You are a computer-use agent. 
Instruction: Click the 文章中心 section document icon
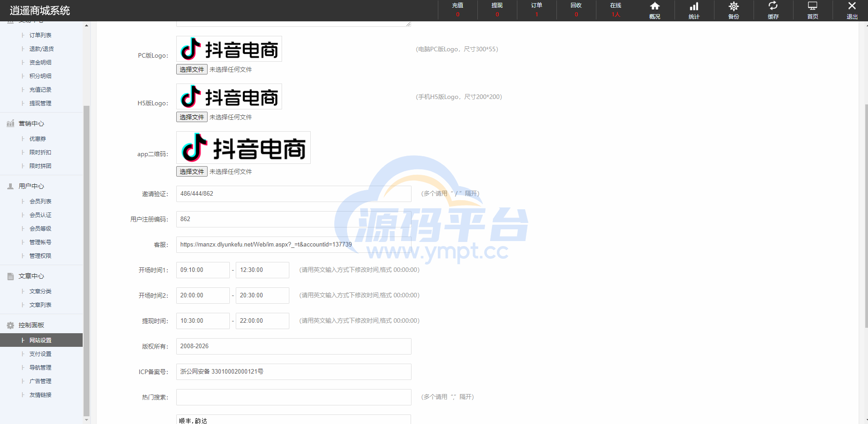[x=10, y=276]
